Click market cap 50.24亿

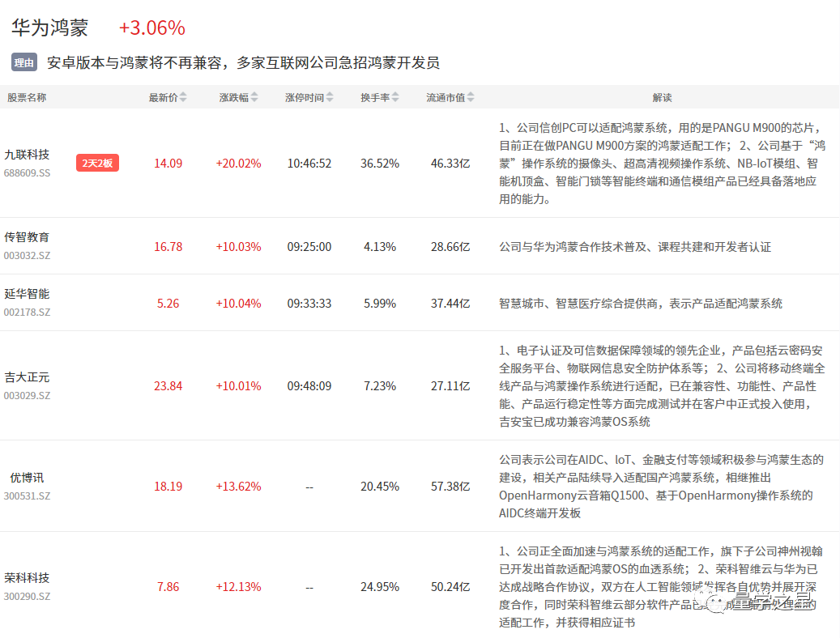pyautogui.click(x=450, y=587)
